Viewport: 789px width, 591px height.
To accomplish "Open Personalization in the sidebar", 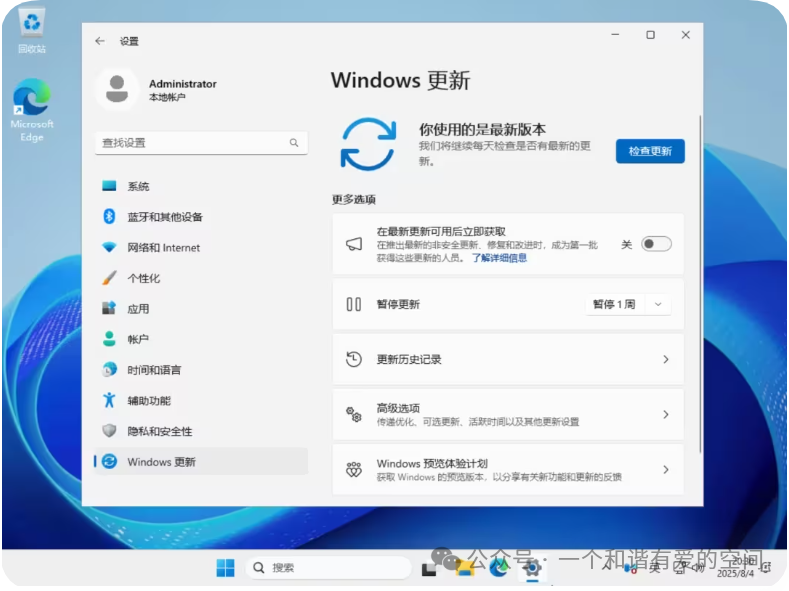I will (x=143, y=278).
